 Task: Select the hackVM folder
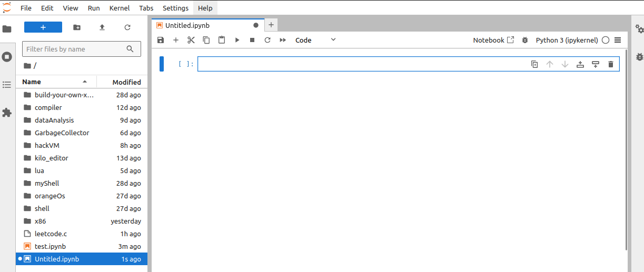pyautogui.click(x=82, y=146)
